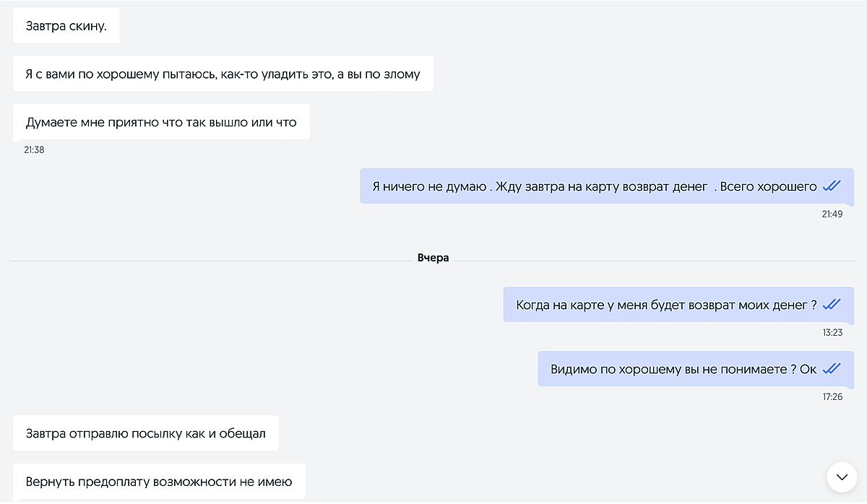
Task: Select the "Завтра скину." message bubble
Action: pos(66,26)
